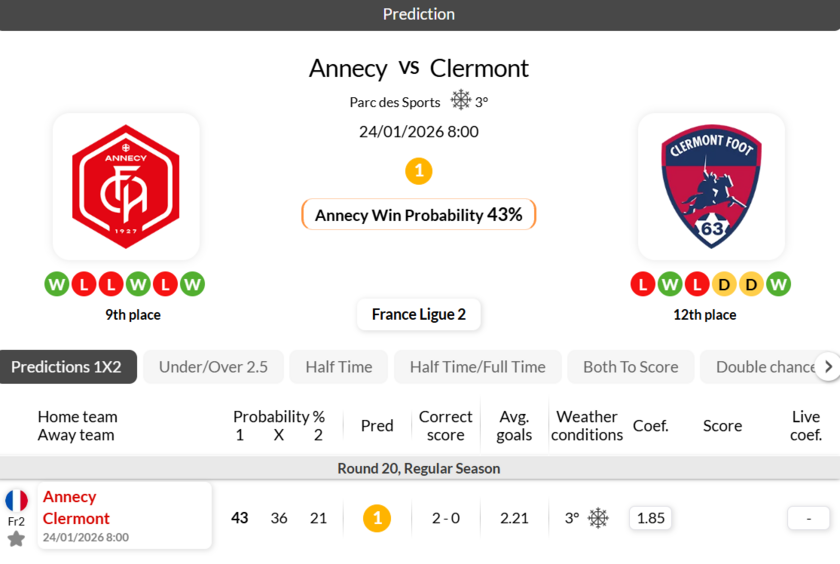
Task: Click the Annecy club logo
Action: click(x=126, y=187)
